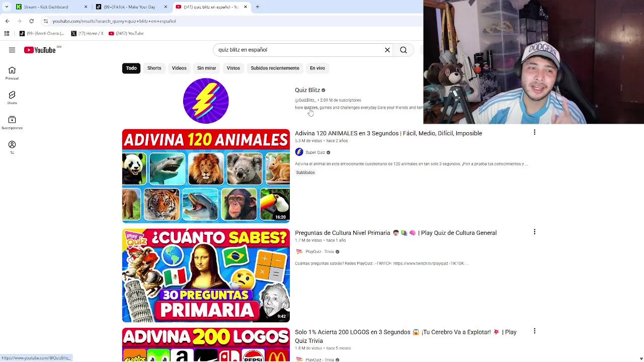Select the En vivo filter chip
Viewport: 644px width, 362px height.
pos(317,68)
